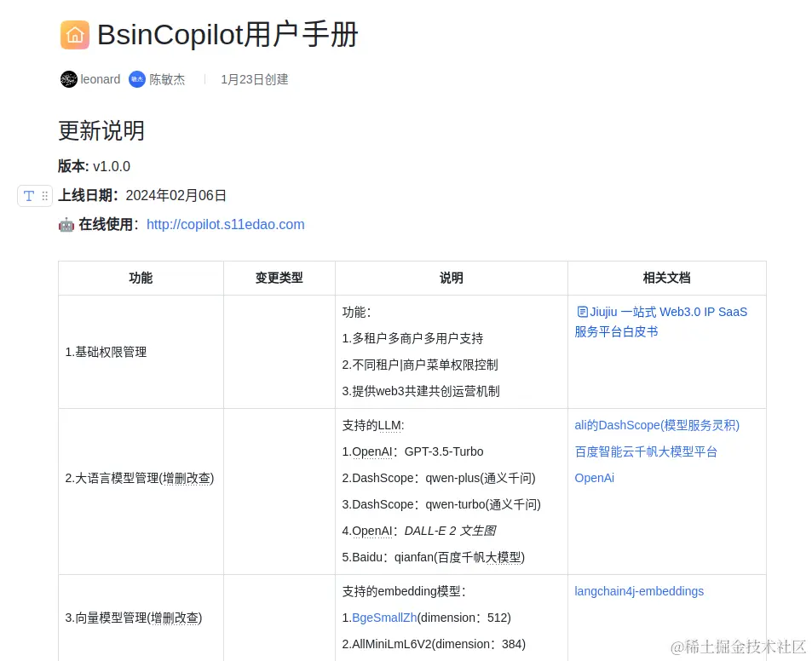The width and height of the screenshot is (812, 661).
Task: Click the 支持的LLM: line
Action: pos(373,426)
